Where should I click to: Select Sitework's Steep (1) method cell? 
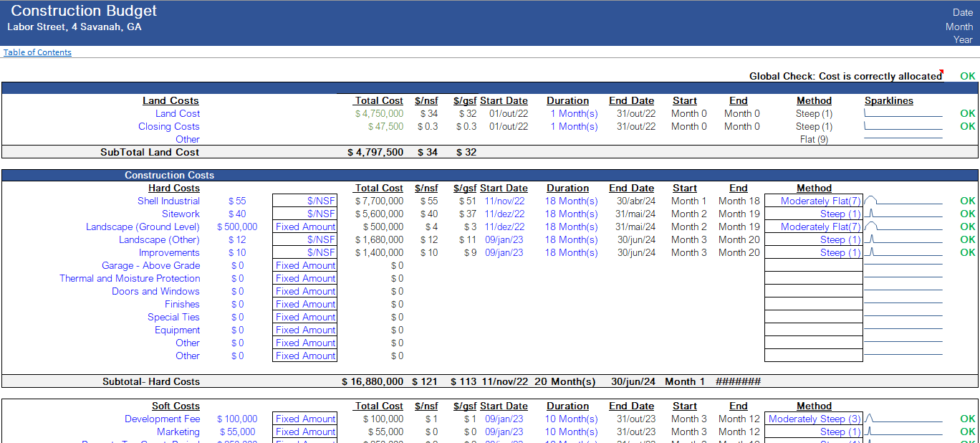(814, 214)
